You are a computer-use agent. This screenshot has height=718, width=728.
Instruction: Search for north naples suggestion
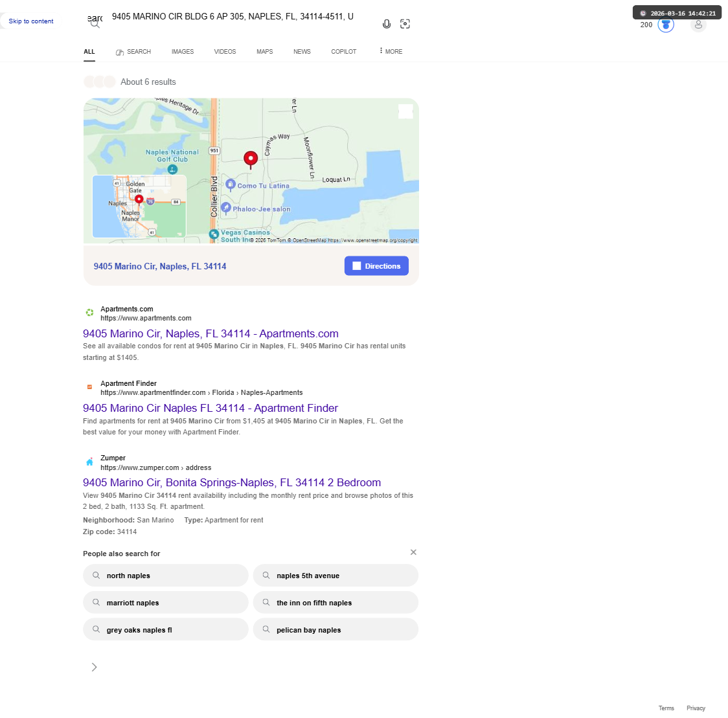click(x=166, y=576)
